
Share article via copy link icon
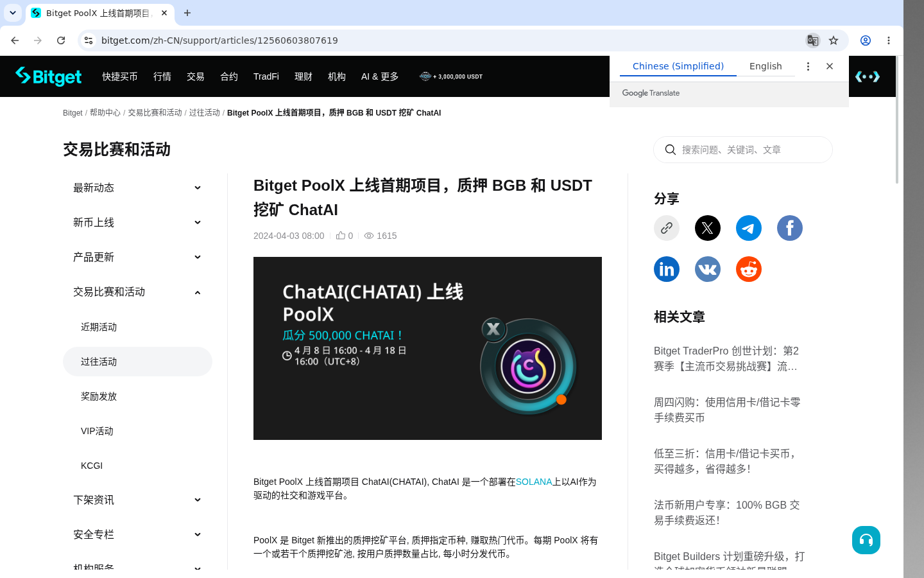pyautogui.click(x=667, y=228)
